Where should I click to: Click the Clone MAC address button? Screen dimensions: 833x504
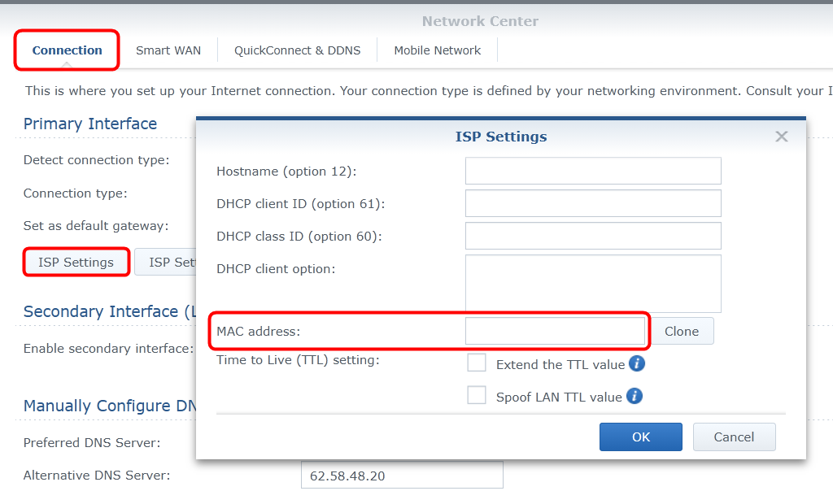pyautogui.click(x=682, y=331)
